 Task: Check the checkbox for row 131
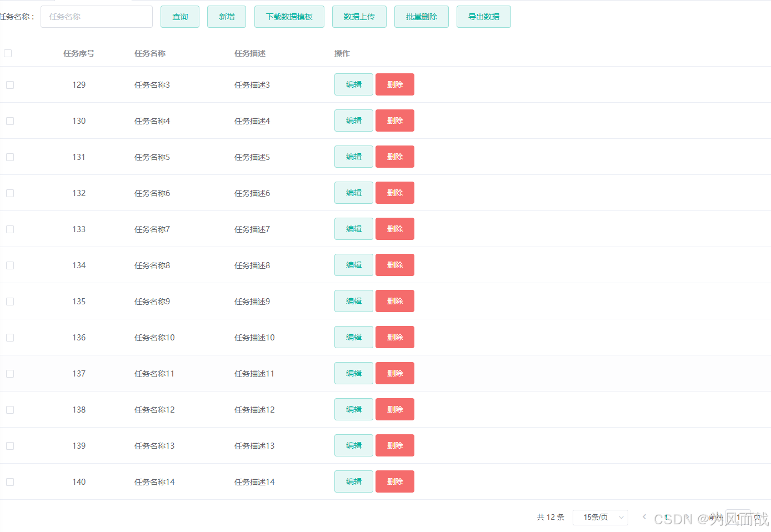coord(9,157)
